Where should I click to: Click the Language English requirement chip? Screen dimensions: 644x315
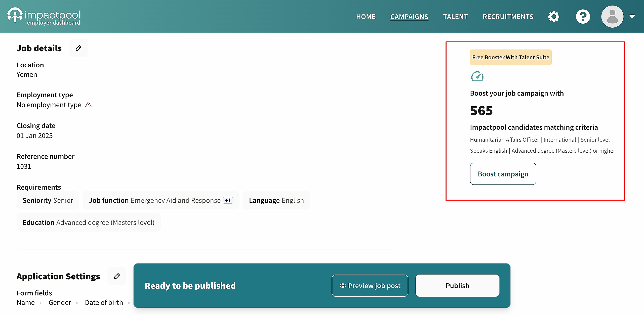276,200
